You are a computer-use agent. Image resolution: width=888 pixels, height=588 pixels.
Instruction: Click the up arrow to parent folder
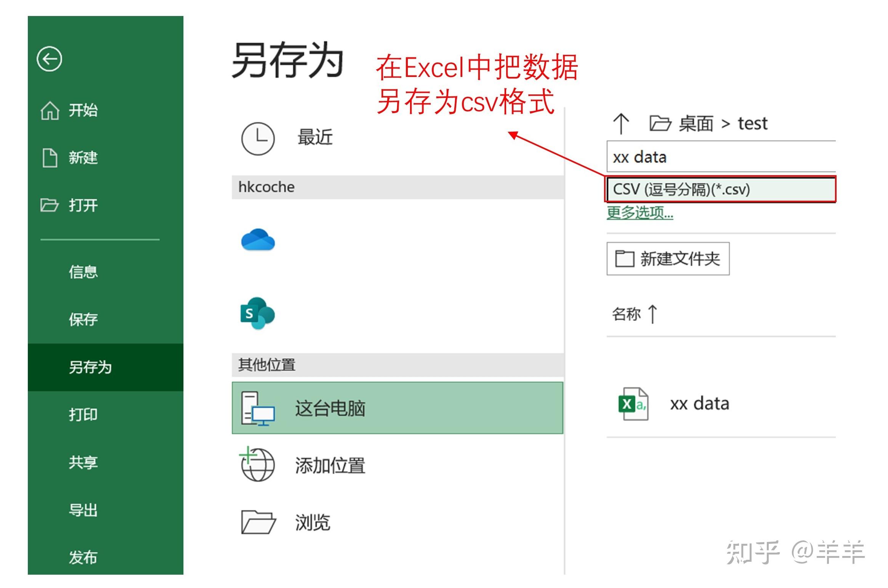(622, 122)
